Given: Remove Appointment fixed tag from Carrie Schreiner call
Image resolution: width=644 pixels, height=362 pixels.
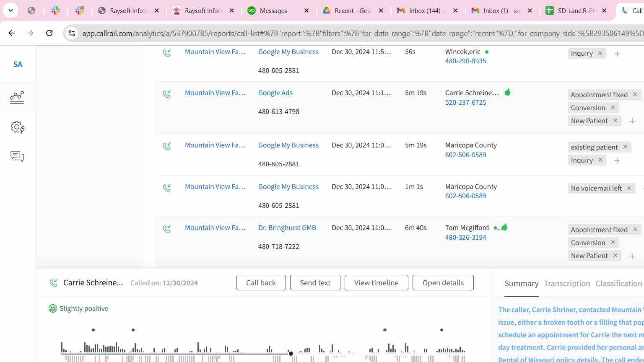Looking at the screenshot, I should pos(635,95).
